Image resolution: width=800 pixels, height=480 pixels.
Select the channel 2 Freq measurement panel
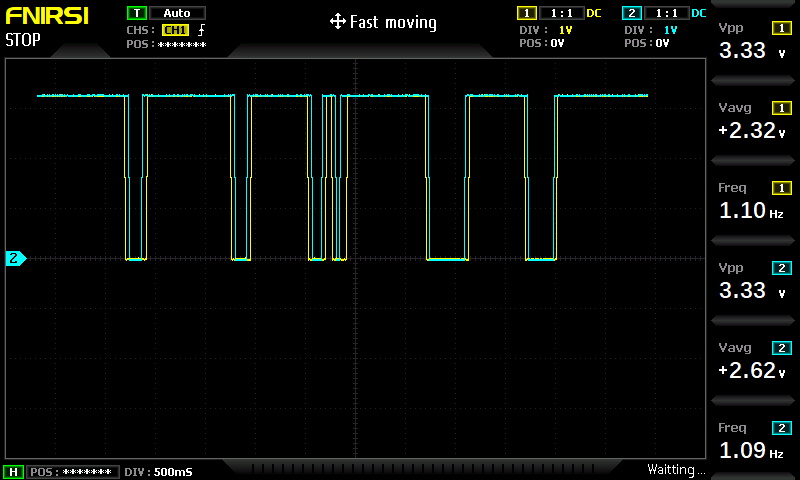pyautogui.click(x=755, y=441)
